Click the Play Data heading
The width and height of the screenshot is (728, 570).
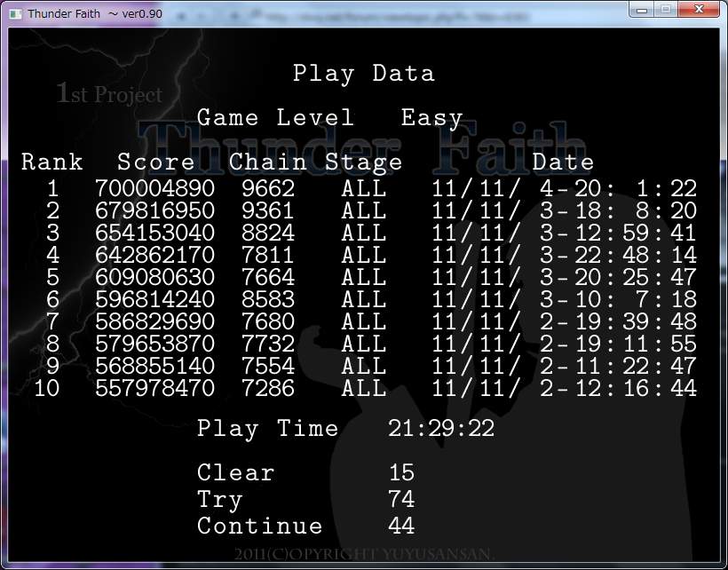[364, 73]
